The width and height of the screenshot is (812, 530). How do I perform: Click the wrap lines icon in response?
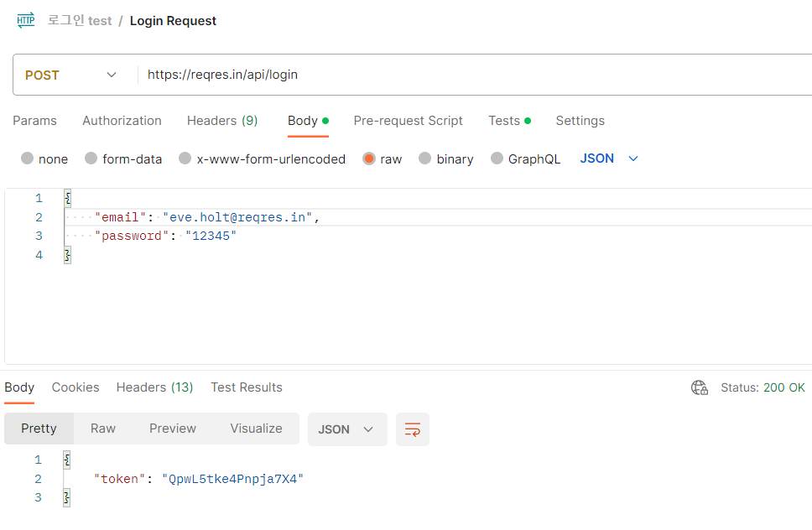click(x=412, y=429)
